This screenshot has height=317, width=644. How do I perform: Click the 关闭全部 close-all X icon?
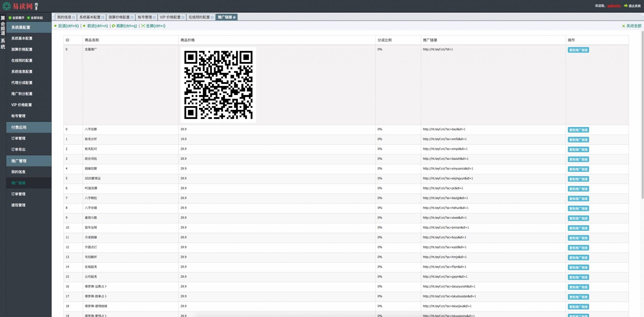click(623, 26)
